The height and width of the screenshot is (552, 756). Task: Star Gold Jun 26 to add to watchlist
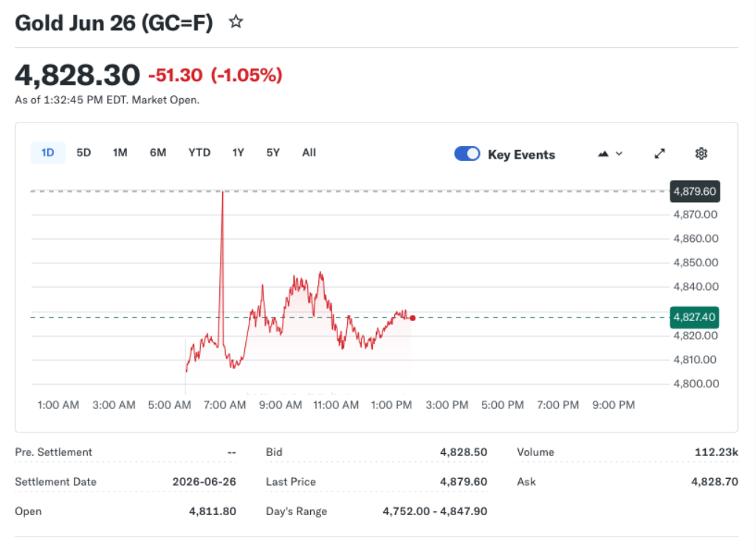236,21
